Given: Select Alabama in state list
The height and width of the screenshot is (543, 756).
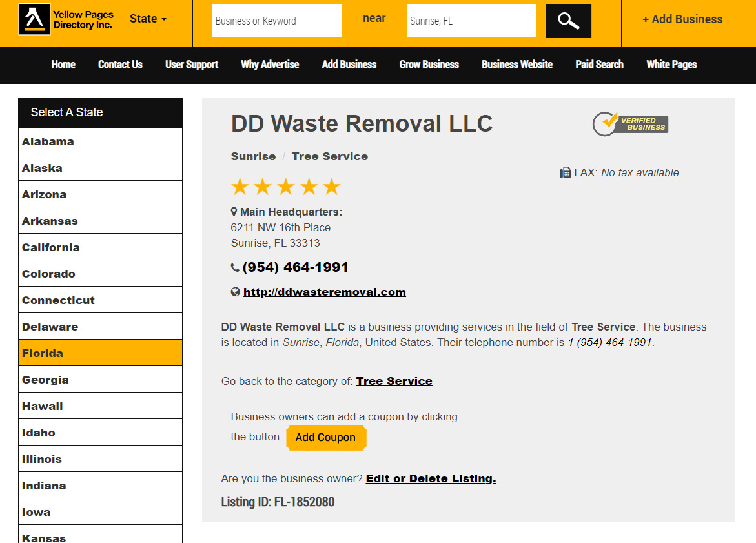Looking at the screenshot, I should click(x=100, y=141).
